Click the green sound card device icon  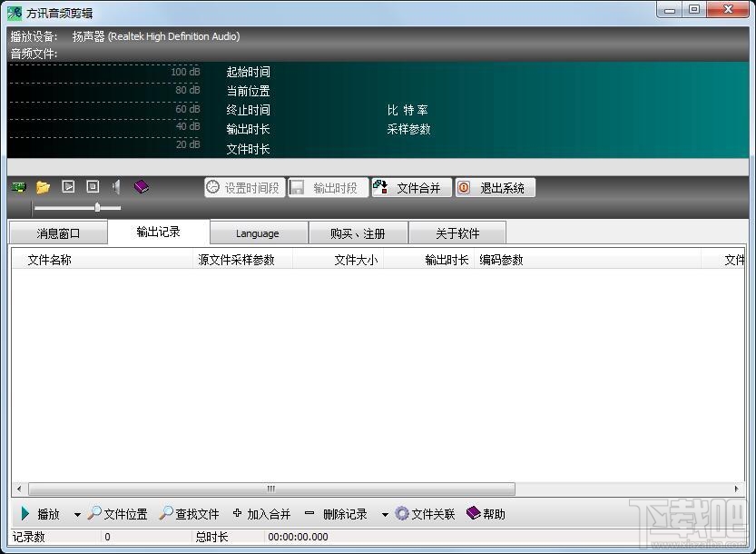click(x=19, y=187)
